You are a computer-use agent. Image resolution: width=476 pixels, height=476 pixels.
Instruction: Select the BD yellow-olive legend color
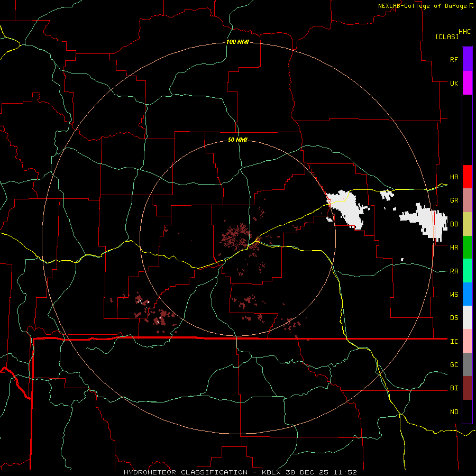(x=467, y=224)
